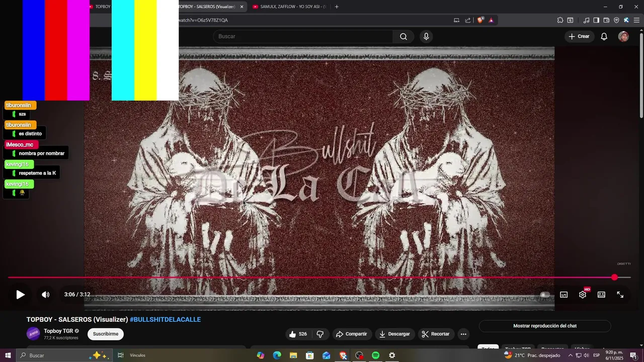Open Brave Rewards triangle icon

click(491, 20)
